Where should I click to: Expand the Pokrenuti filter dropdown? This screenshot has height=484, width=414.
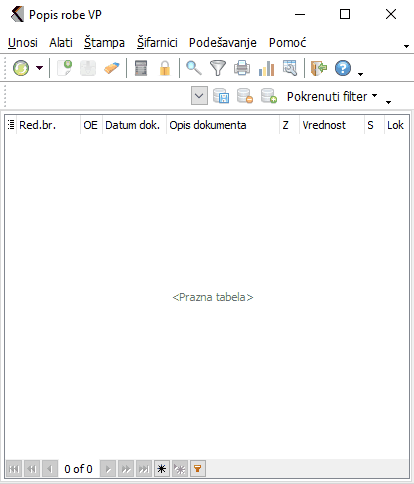pos(332,96)
